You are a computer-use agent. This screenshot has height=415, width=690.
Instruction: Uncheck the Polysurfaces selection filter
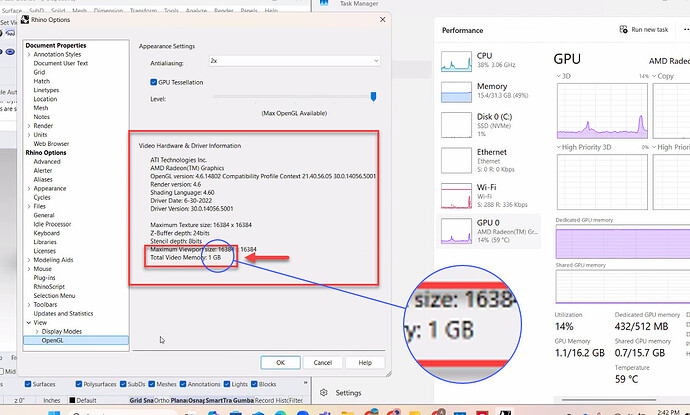[x=79, y=384]
